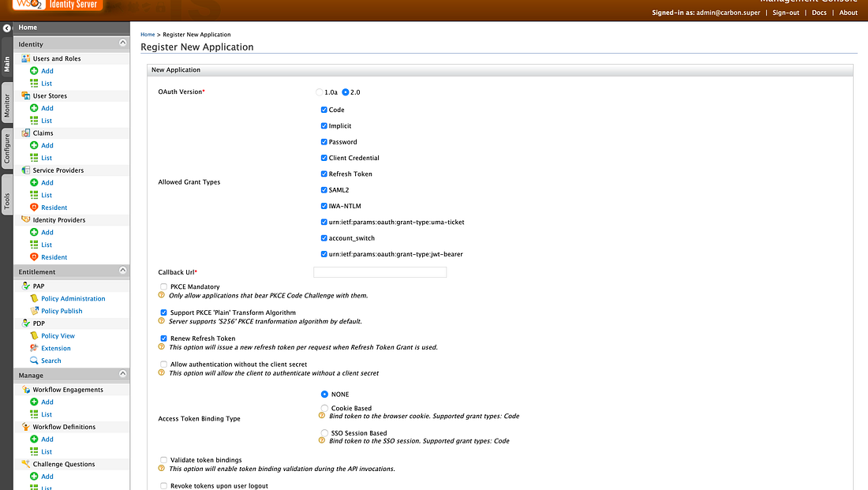
Task: Sign-out of the management console
Action: tap(785, 13)
